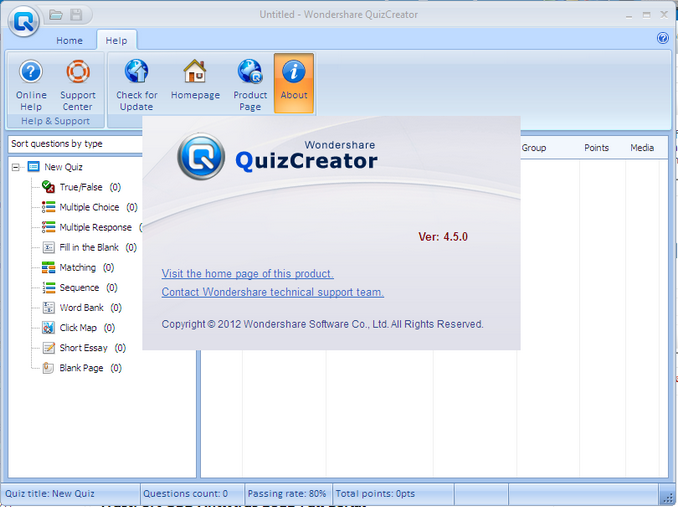Open the QuizCreator application menu orb
Screen dimensions: 678x507
[23, 21]
